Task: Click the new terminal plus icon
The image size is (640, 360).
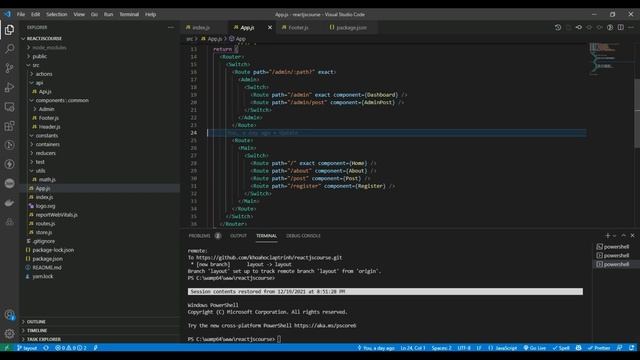Action: pyautogui.click(x=607, y=236)
